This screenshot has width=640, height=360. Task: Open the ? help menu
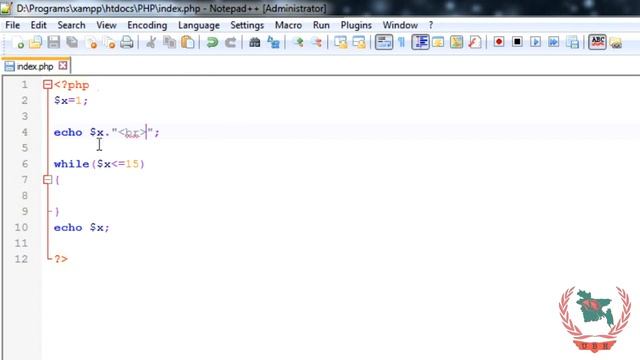[431, 25]
